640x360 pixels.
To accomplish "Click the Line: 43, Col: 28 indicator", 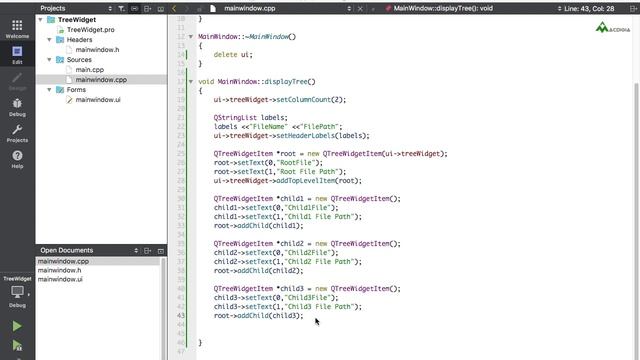I will (589, 9).
